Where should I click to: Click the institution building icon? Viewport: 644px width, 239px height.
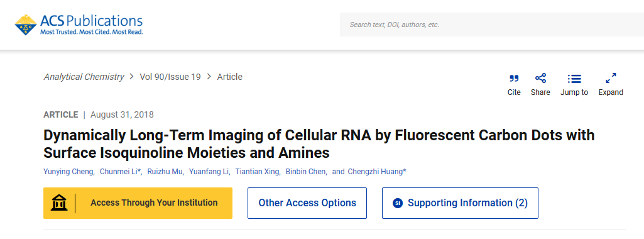pyautogui.click(x=58, y=203)
